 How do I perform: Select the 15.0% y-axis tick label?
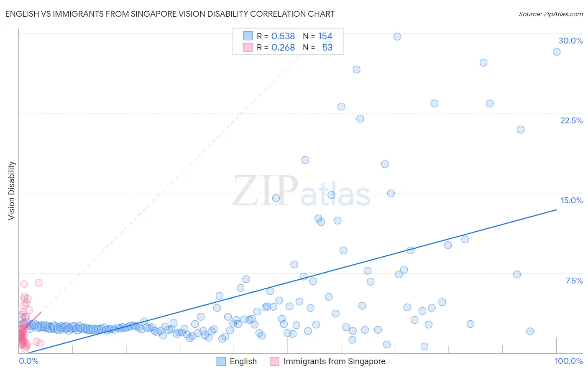coord(571,200)
